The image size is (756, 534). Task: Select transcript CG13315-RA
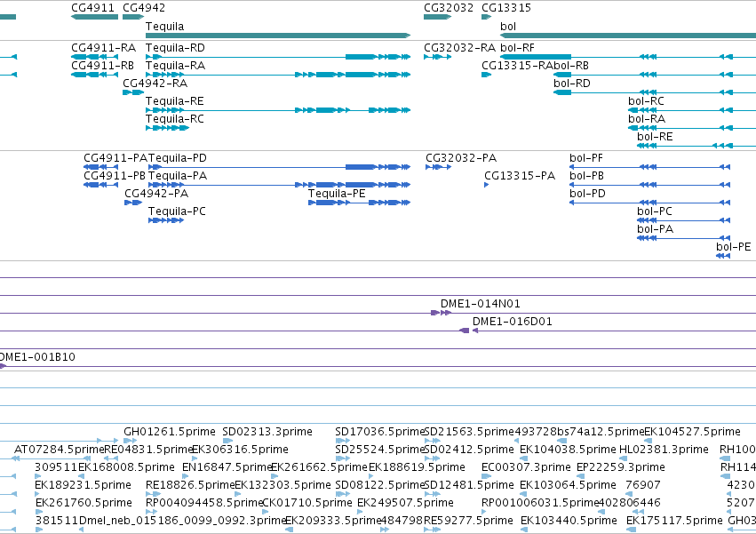(487, 75)
